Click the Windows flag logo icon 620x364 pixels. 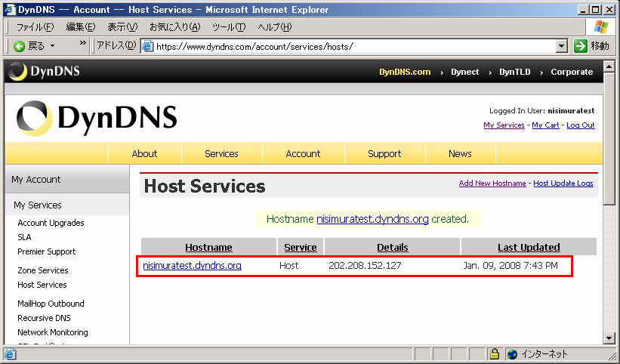click(601, 27)
